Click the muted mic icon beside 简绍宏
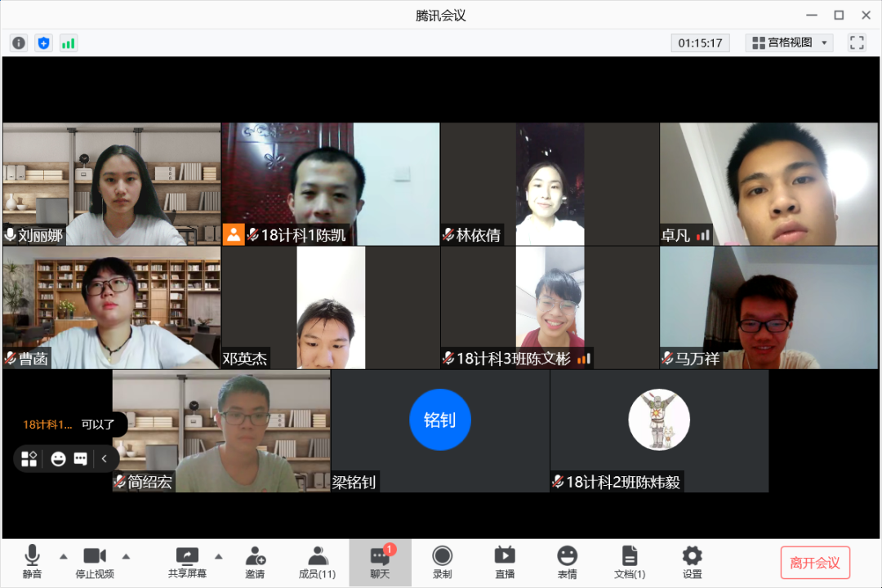882x588 pixels. tap(119, 482)
